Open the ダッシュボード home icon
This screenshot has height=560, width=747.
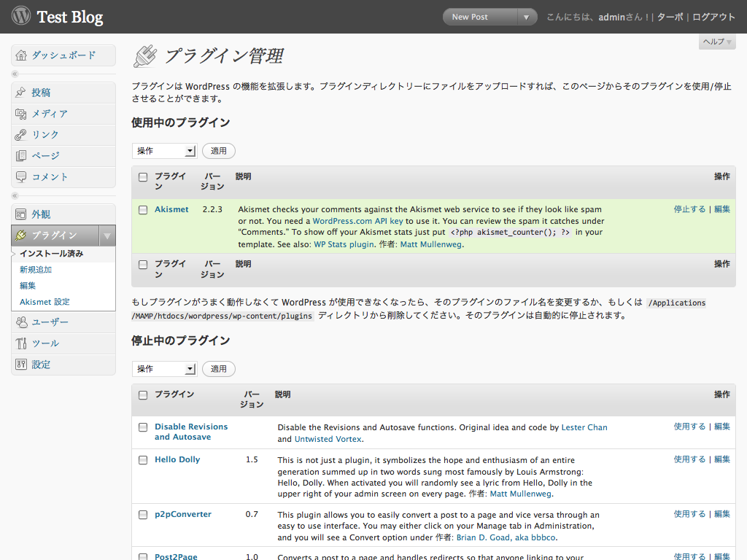tap(21, 55)
